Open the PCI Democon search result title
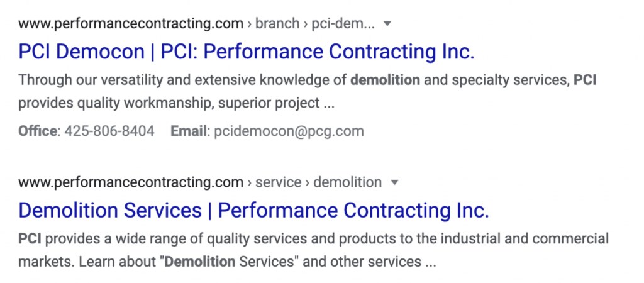644x283 pixels. tap(247, 52)
